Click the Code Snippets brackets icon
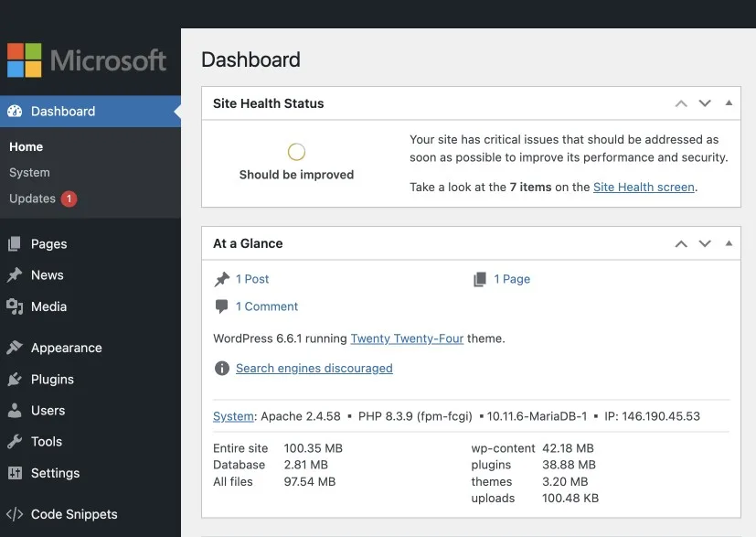The height and width of the screenshot is (537, 756). pyautogui.click(x=15, y=514)
